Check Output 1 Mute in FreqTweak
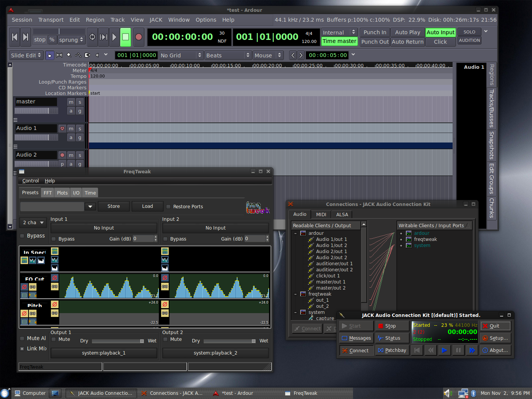532x399 pixels. tap(54, 339)
